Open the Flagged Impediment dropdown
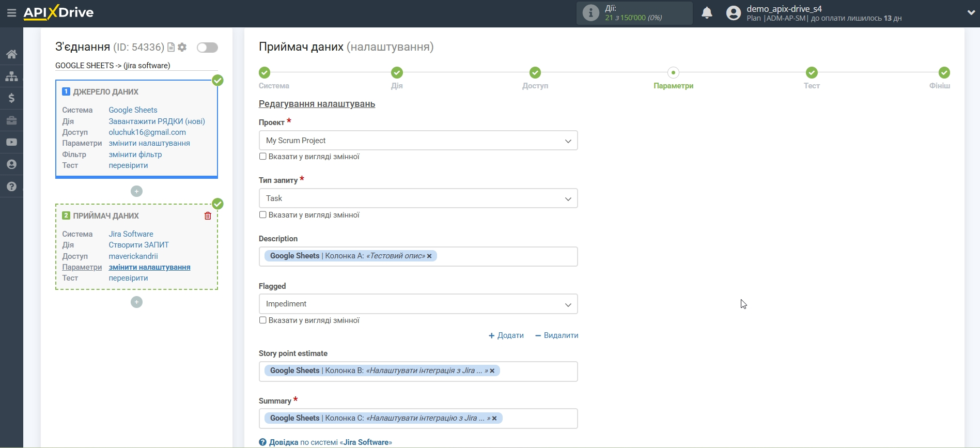980x448 pixels. pos(418,304)
